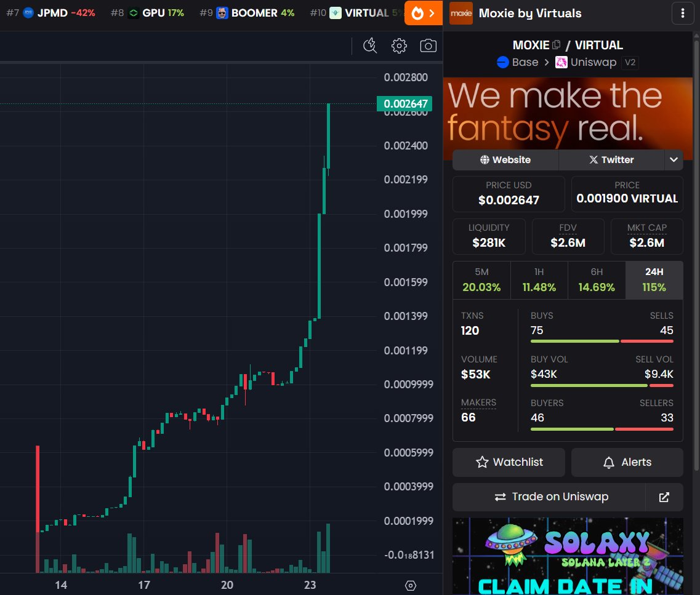
Task: Open #8 GPU trending pair
Action: [147, 13]
